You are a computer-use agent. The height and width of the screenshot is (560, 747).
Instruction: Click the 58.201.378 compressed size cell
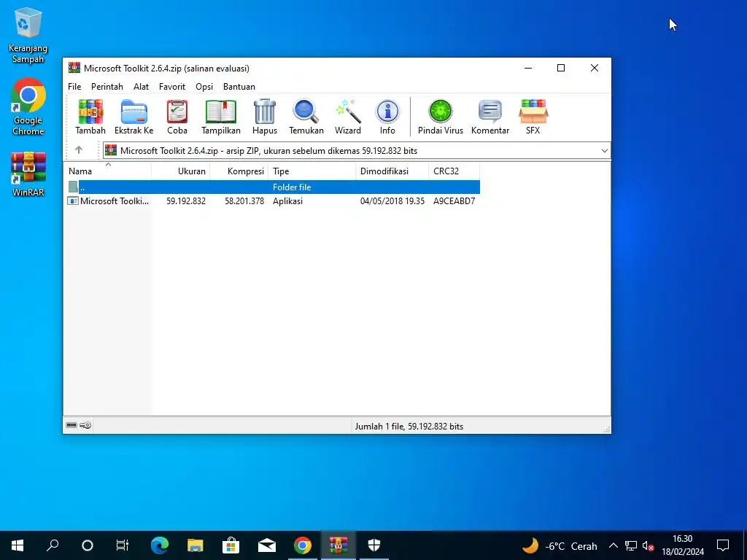coord(244,201)
